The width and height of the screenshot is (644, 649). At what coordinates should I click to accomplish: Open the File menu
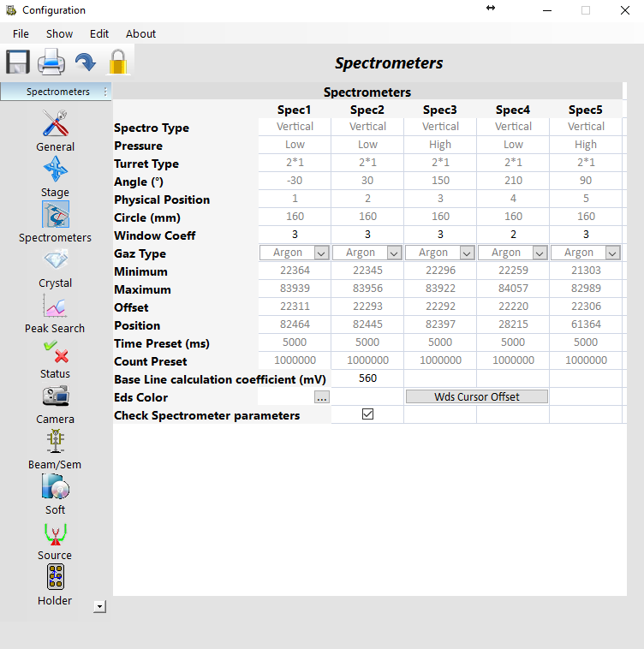coord(21,34)
